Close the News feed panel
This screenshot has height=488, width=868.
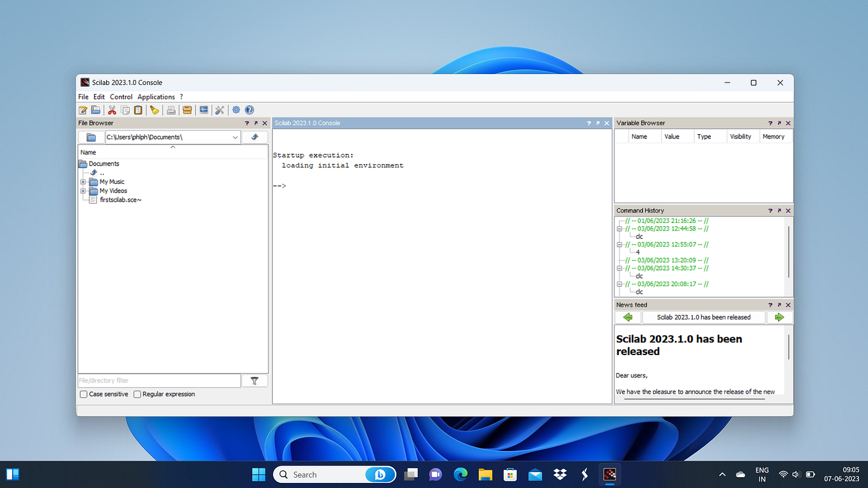tap(788, 305)
